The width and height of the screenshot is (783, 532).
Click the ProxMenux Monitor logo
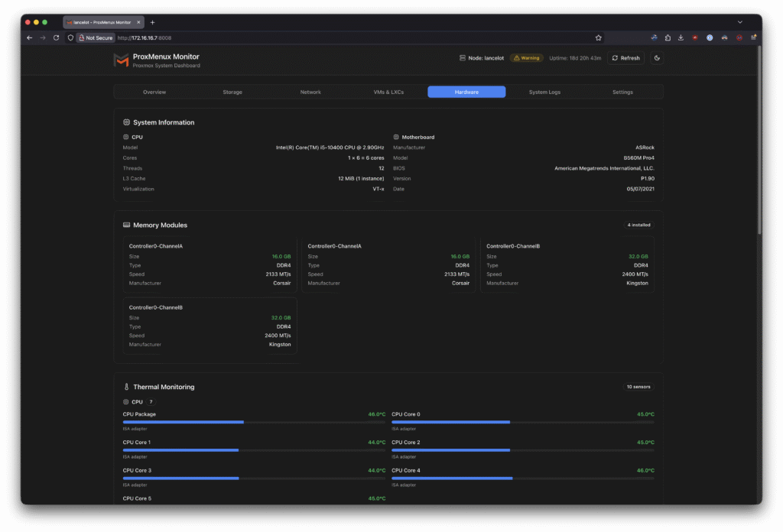tap(121, 60)
